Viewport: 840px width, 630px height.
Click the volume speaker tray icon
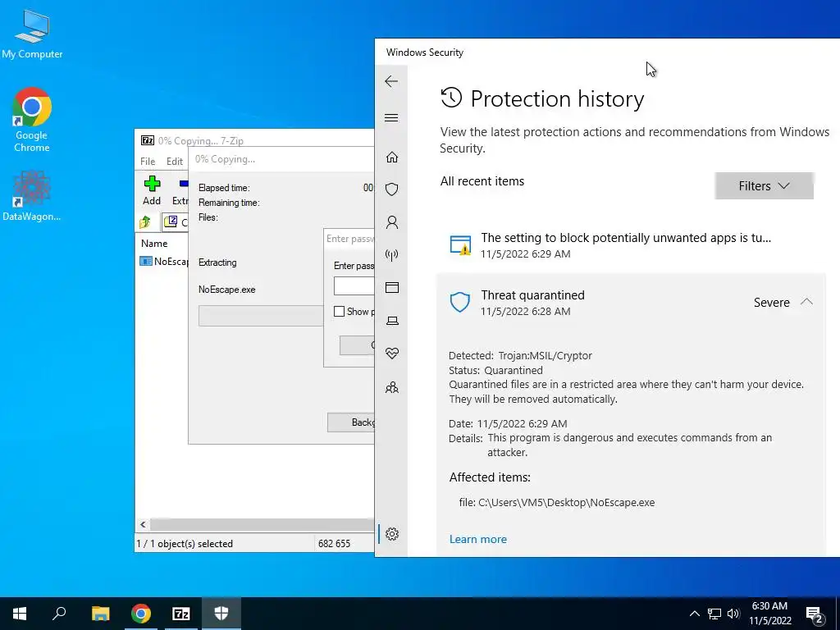(734, 614)
